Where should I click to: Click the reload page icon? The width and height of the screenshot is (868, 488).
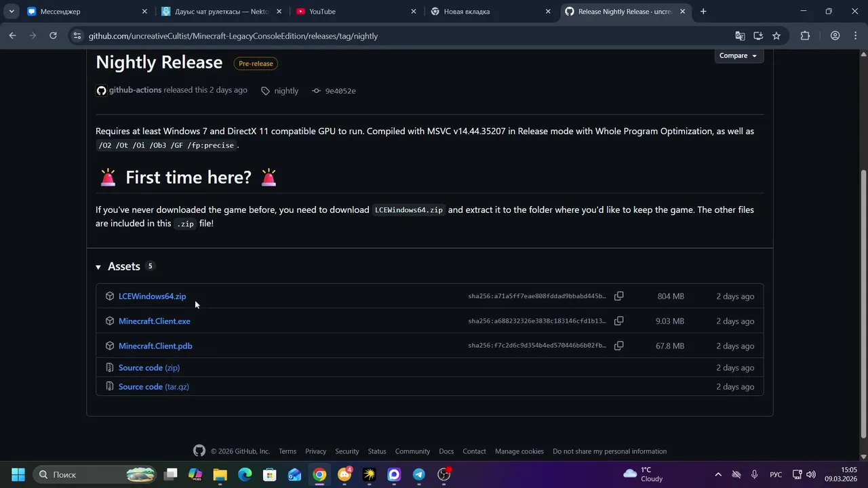(x=53, y=36)
